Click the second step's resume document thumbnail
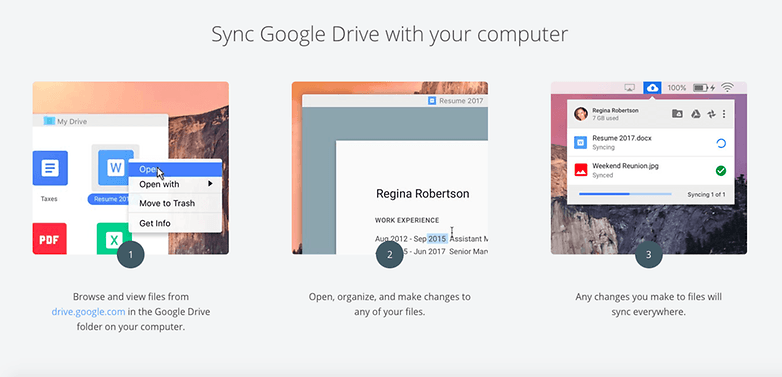This screenshot has height=377, width=782. click(390, 168)
